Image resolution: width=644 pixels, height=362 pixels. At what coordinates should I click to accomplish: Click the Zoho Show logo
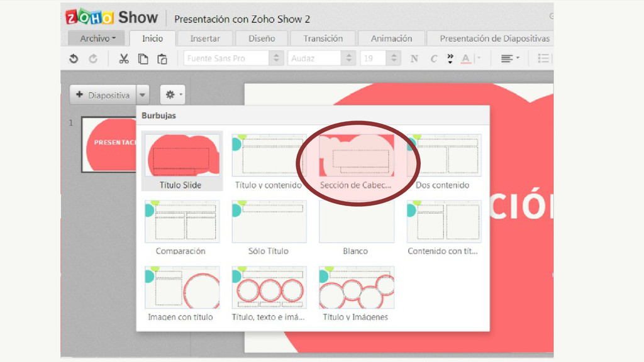[111, 17]
